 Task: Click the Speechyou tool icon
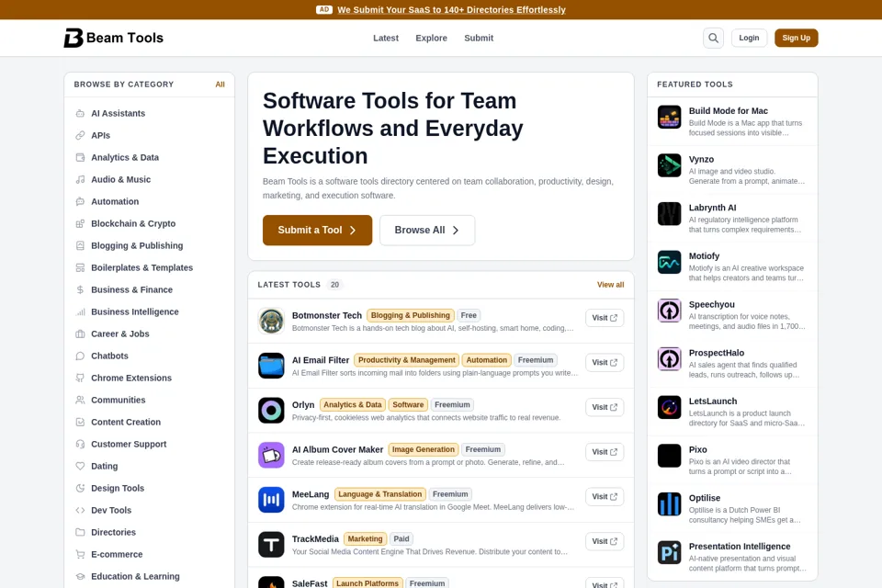click(670, 311)
